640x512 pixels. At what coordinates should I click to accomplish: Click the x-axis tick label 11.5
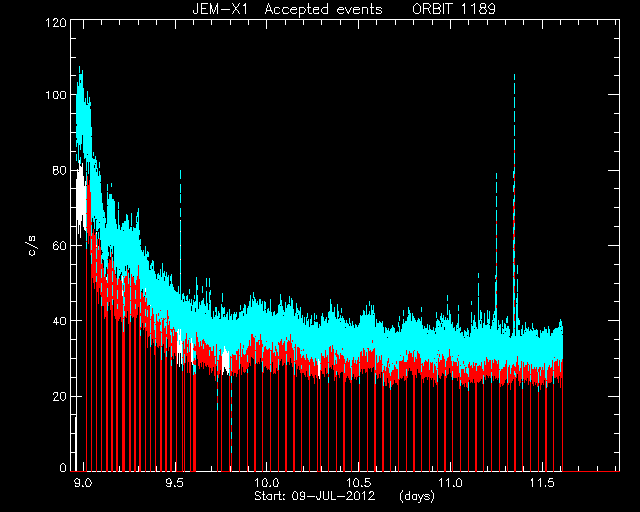542,483
